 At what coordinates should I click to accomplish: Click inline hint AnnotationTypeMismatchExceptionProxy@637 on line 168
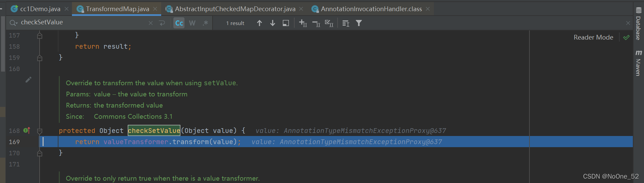pyautogui.click(x=365, y=131)
